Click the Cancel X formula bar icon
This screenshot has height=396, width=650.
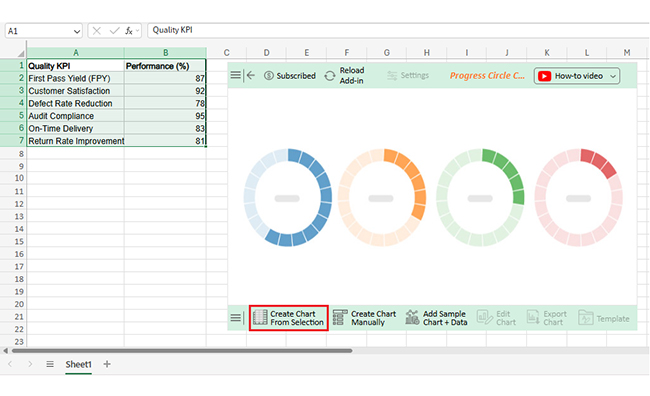[x=97, y=31]
